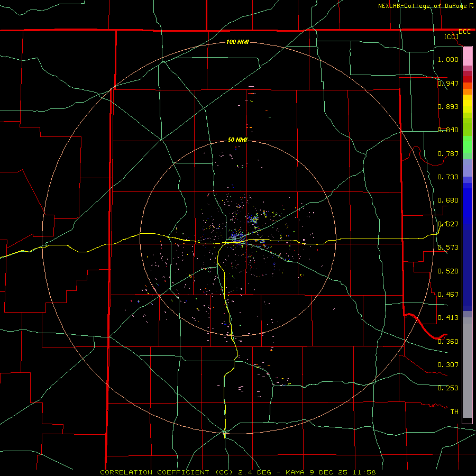Select the 0.787 scale value
This screenshot has height=476, width=476.
coord(448,153)
